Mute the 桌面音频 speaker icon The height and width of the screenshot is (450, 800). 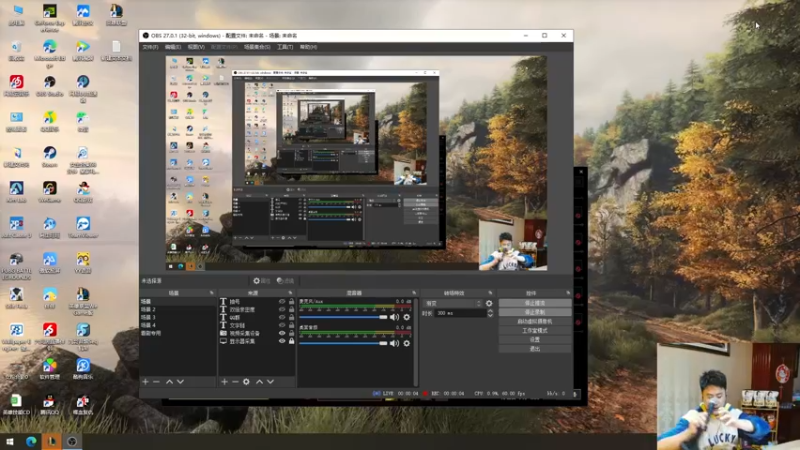tap(394, 343)
